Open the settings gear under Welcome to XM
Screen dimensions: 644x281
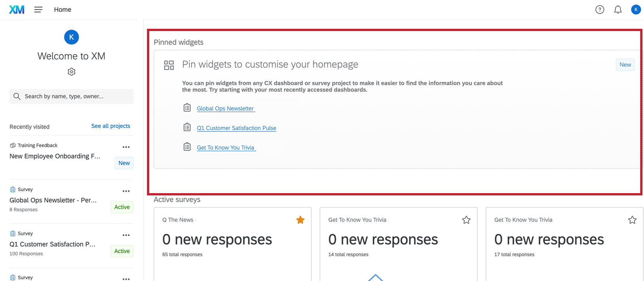(x=71, y=72)
